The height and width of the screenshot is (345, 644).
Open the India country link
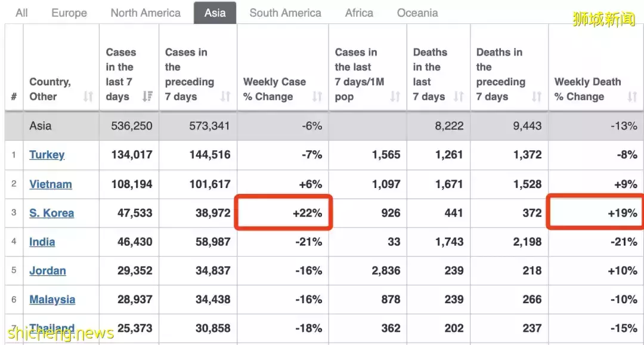point(42,242)
